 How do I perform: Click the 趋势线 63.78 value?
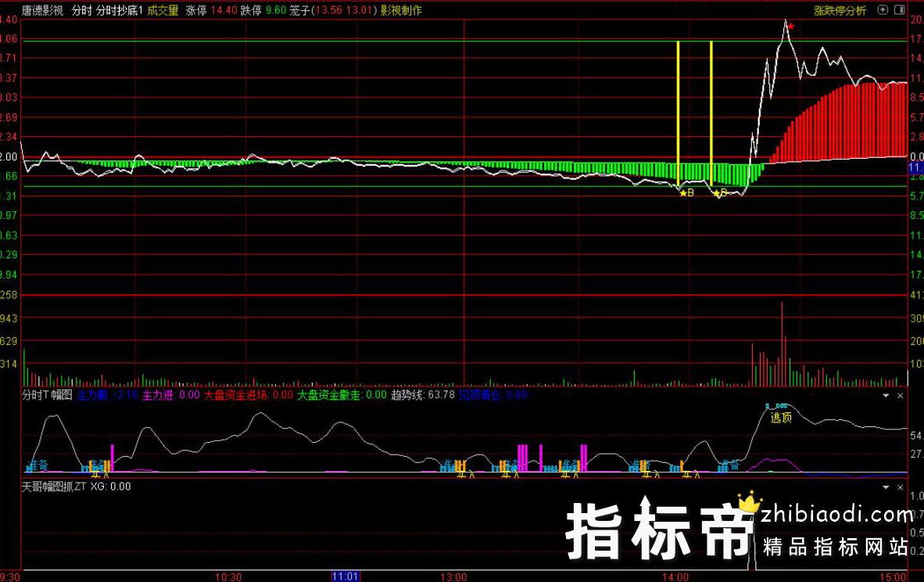[x=423, y=394]
